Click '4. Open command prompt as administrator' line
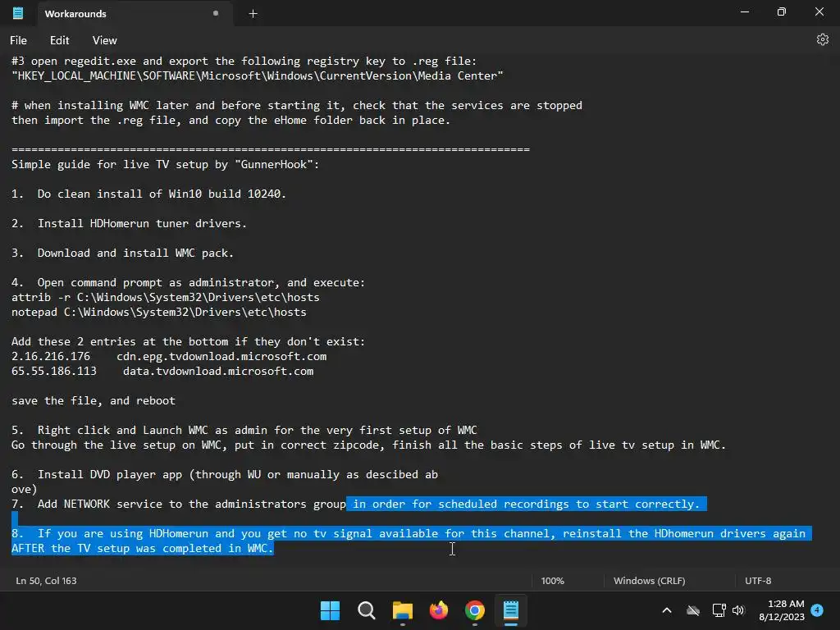The height and width of the screenshot is (630, 840). click(188, 282)
